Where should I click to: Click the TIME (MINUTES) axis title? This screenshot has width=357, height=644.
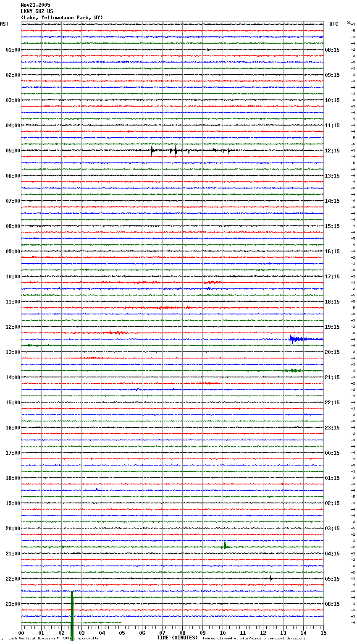(177, 638)
